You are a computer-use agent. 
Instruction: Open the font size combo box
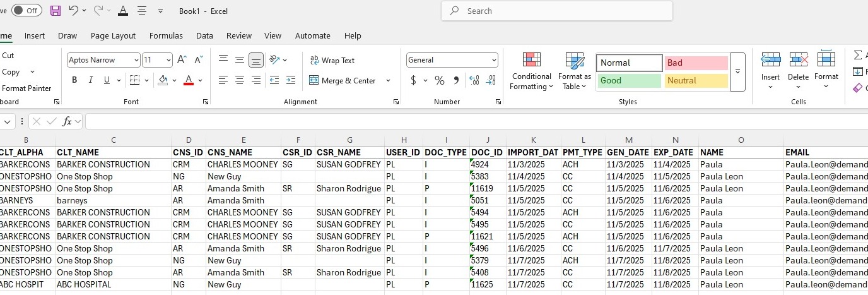pos(157,60)
